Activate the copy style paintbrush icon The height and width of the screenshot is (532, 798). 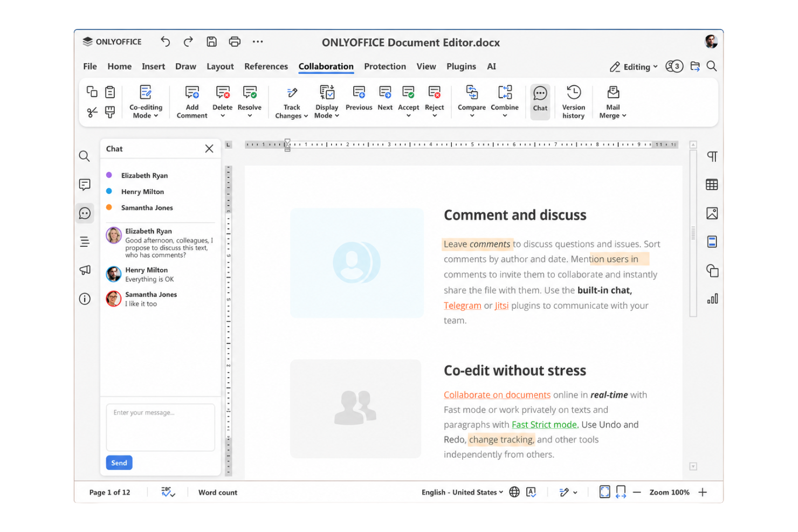click(x=110, y=112)
